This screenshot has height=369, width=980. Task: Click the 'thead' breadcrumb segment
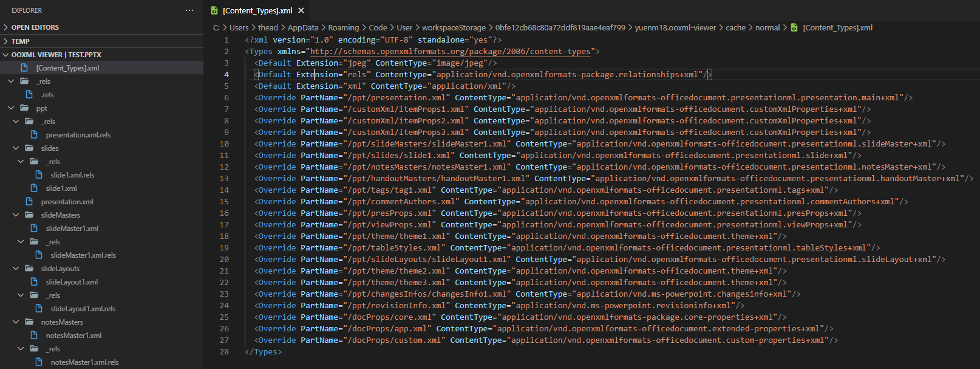268,28
